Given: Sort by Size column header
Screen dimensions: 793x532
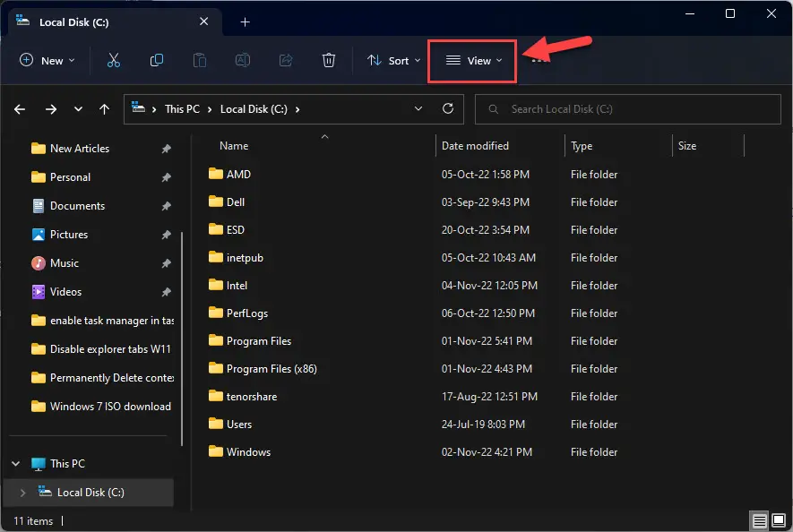Looking at the screenshot, I should pos(686,146).
